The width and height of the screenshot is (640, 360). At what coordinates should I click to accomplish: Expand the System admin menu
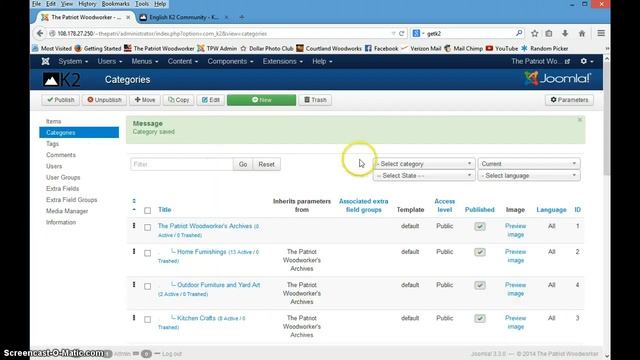[x=73, y=61]
